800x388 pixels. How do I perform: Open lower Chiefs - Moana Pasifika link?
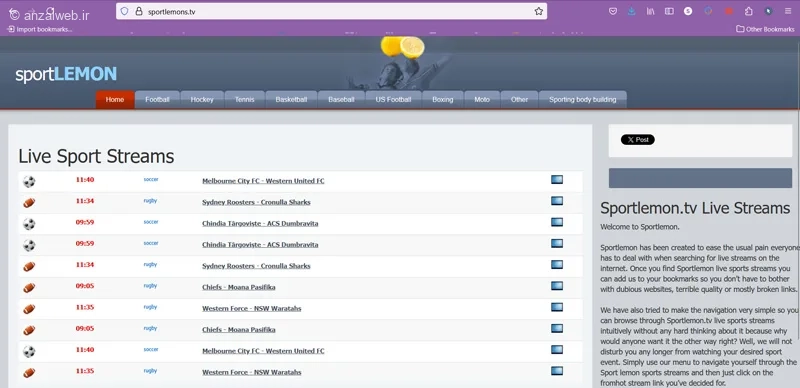click(239, 329)
